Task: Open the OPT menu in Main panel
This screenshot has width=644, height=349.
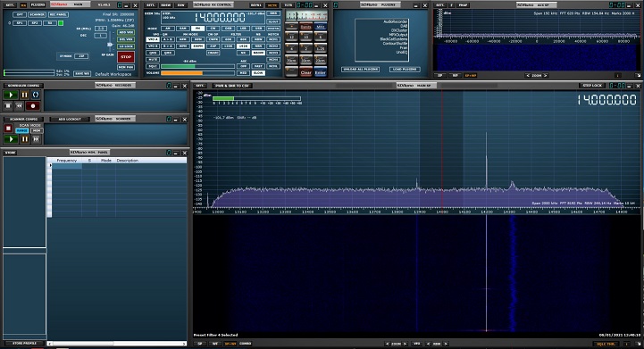Action: (x=20, y=14)
